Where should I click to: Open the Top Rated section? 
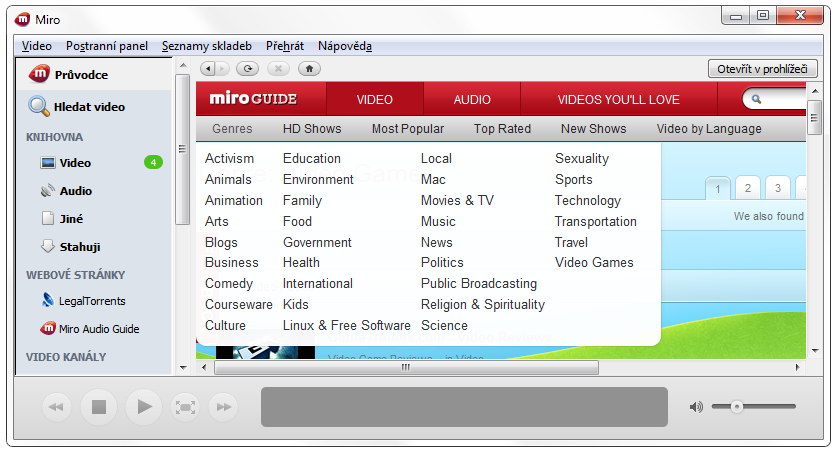503,129
